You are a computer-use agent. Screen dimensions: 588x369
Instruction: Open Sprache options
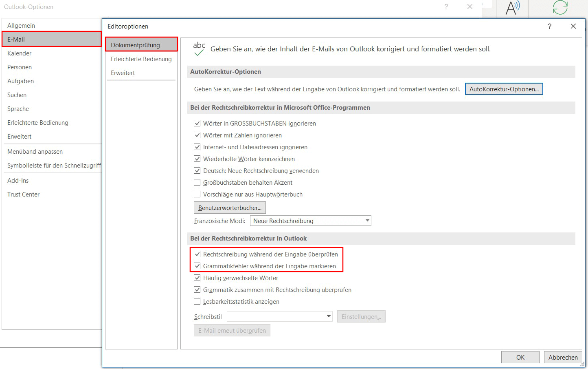point(52,108)
